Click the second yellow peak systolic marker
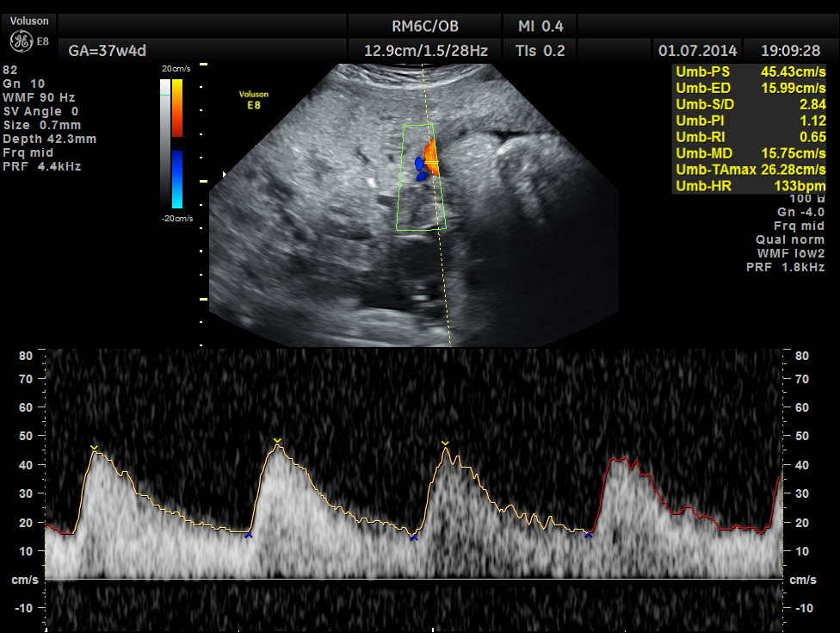 point(277,441)
